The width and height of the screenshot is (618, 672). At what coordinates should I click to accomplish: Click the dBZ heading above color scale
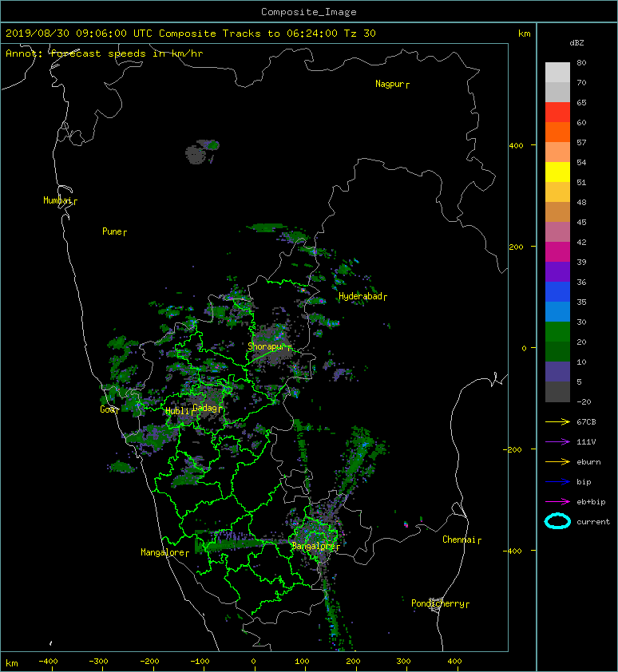click(x=576, y=43)
